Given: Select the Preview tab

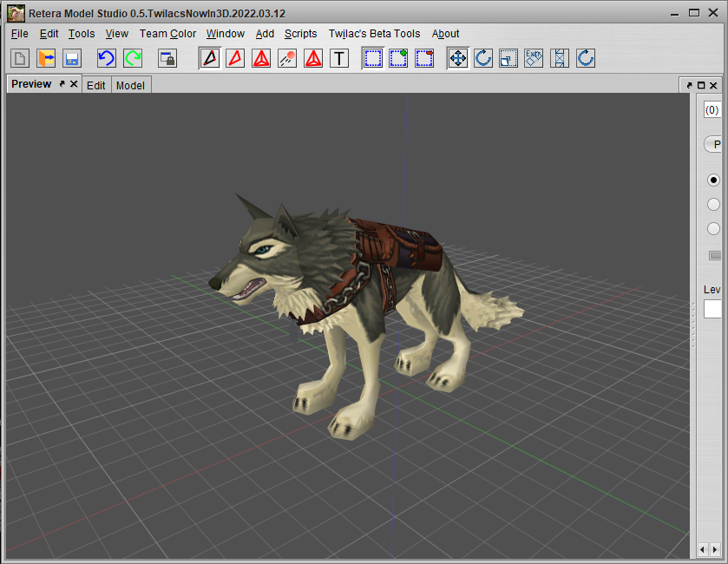Looking at the screenshot, I should [x=31, y=84].
